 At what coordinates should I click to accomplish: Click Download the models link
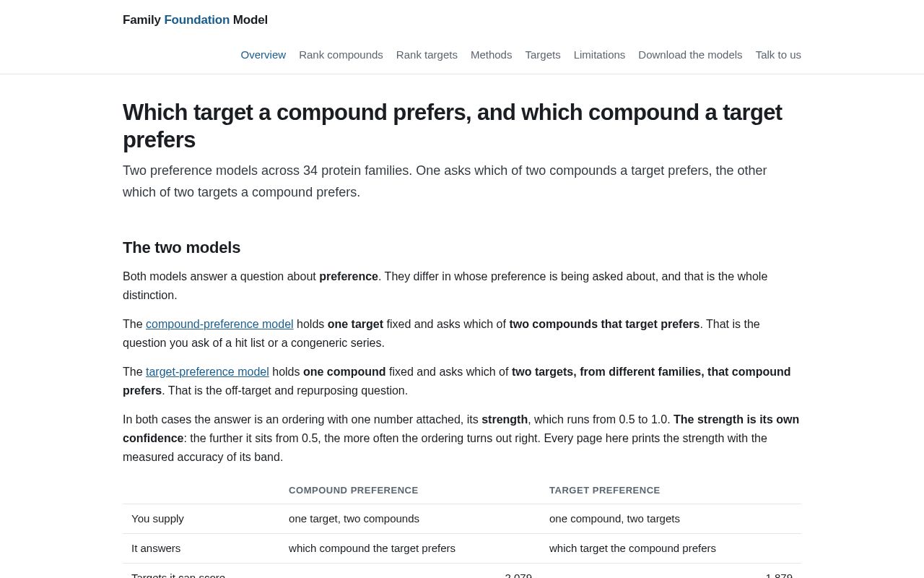690,55
